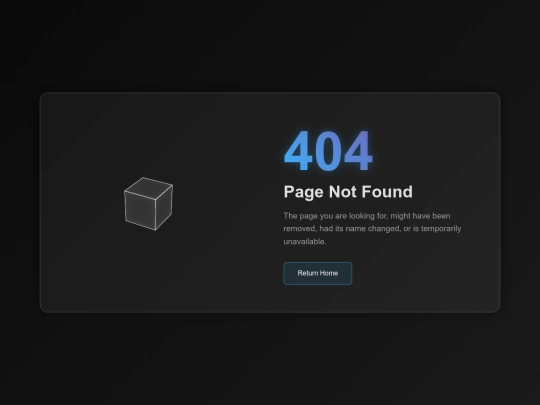Click the Page Not Found heading
This screenshot has height=405, width=540.
click(x=348, y=192)
